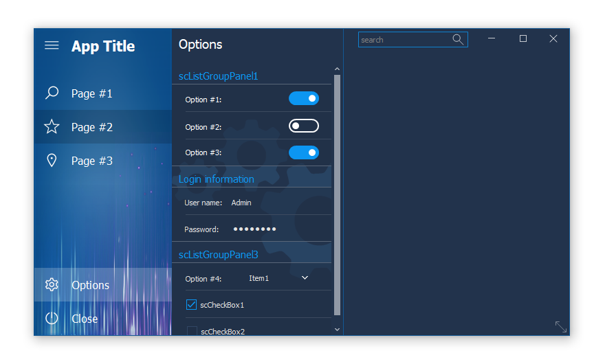Maximize the application window
The width and height of the screenshot is (605, 364).
pos(522,38)
